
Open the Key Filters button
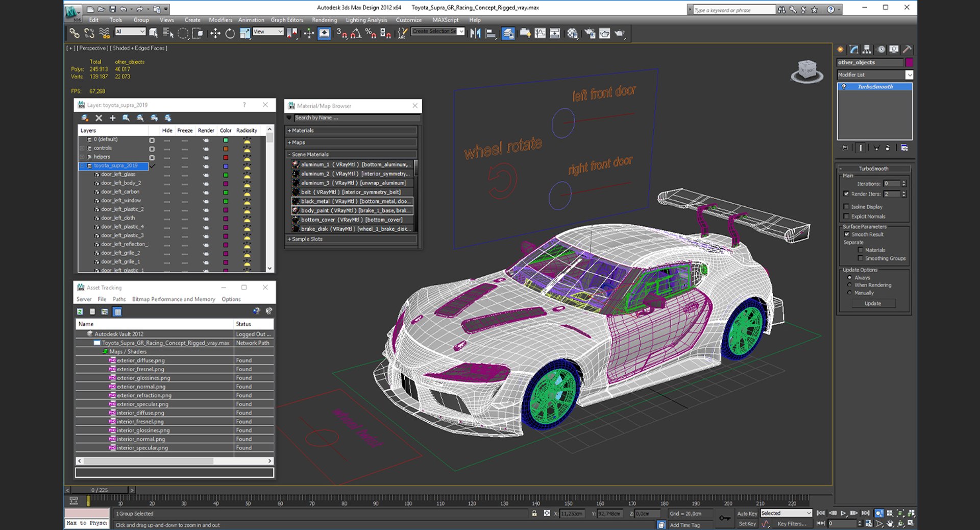pyautogui.click(x=792, y=524)
